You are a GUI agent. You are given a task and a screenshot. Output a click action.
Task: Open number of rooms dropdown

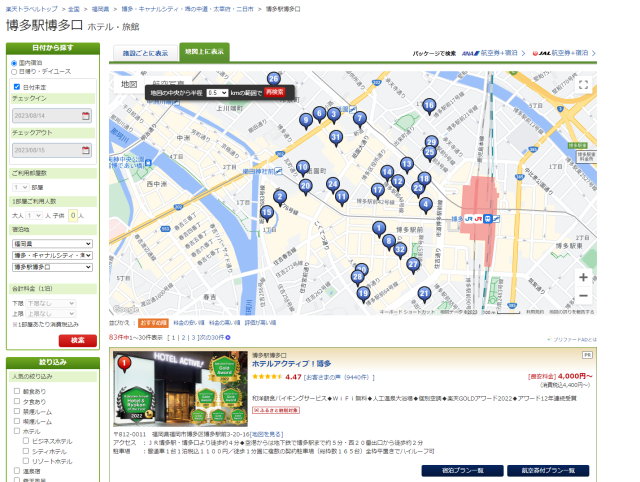pyautogui.click(x=20, y=187)
